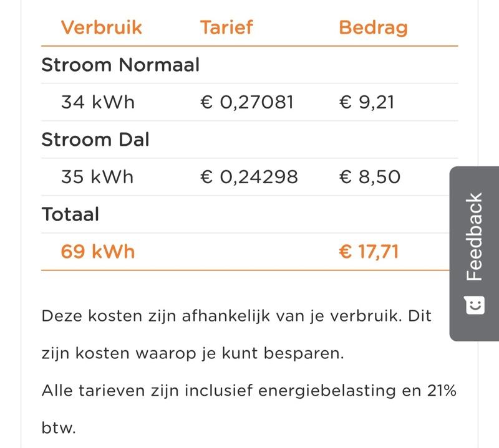Select the 34 kWh usage value

pos(98,102)
